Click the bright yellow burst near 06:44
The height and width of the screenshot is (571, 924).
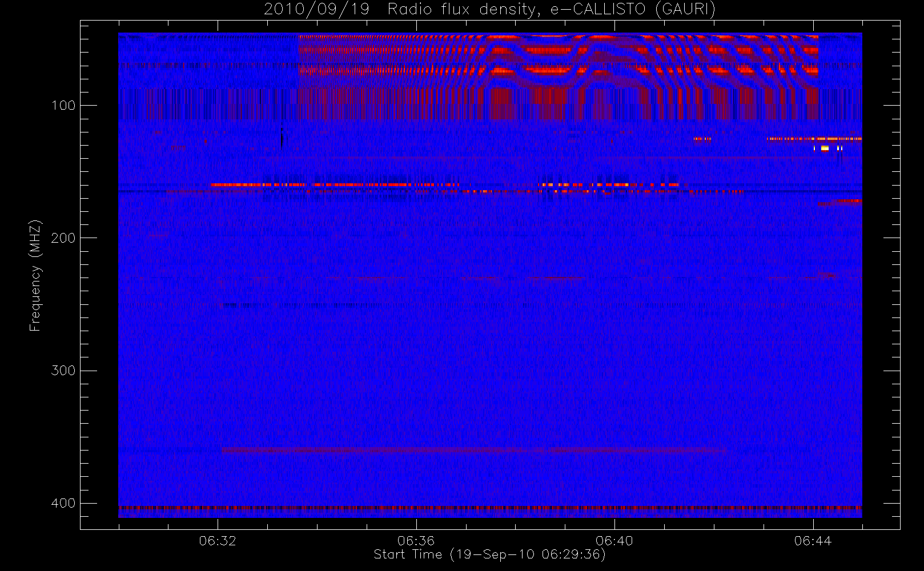point(825,148)
